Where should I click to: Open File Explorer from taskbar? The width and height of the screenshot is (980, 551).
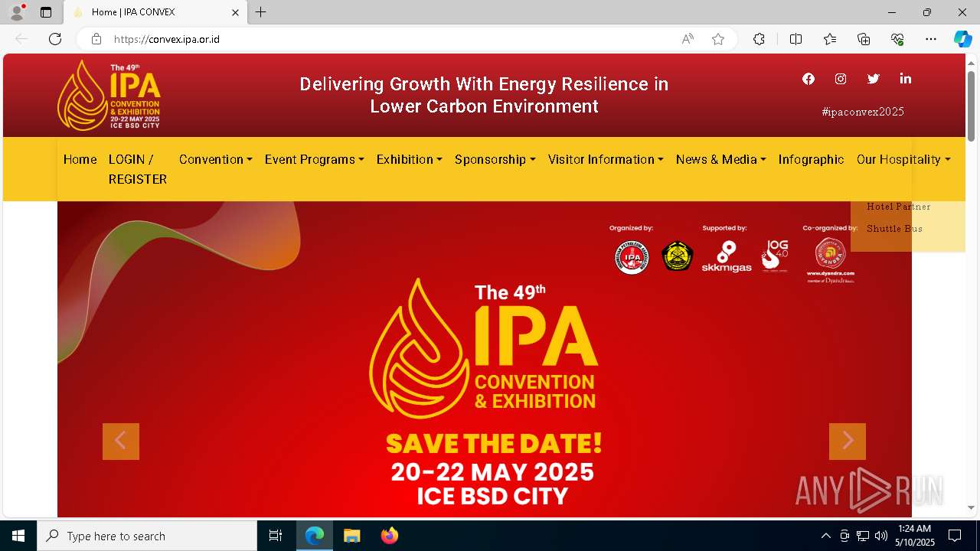point(351,536)
